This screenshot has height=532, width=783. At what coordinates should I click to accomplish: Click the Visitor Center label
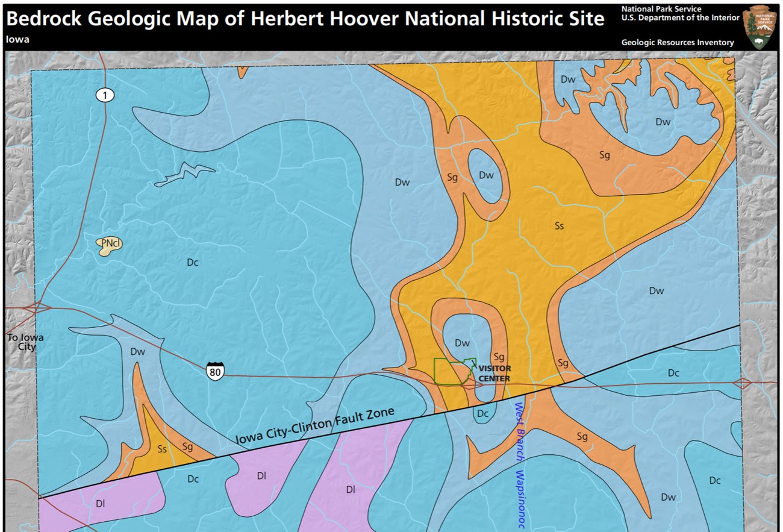[x=494, y=374]
